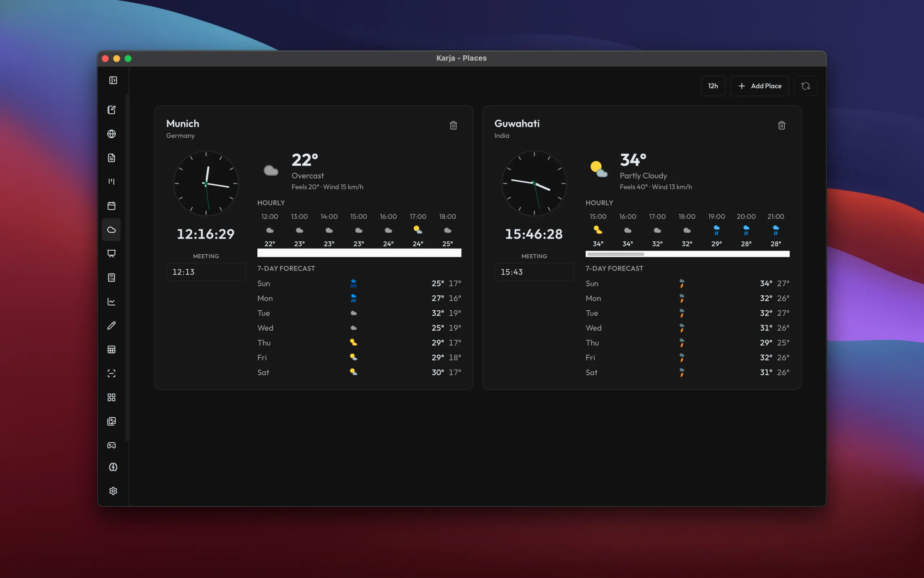The height and width of the screenshot is (578, 924).
Task: Open the pencil drawing sidebar icon
Action: coord(112,326)
